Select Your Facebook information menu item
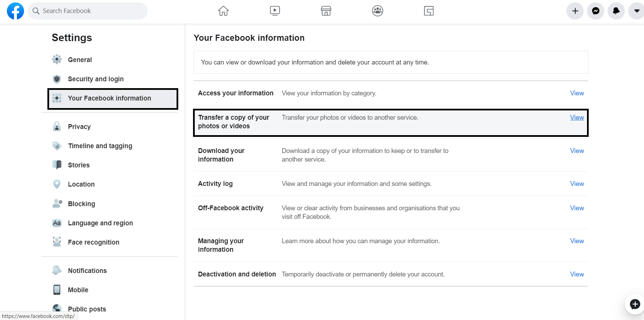Viewport: 644px width, 320px height. coord(113,99)
